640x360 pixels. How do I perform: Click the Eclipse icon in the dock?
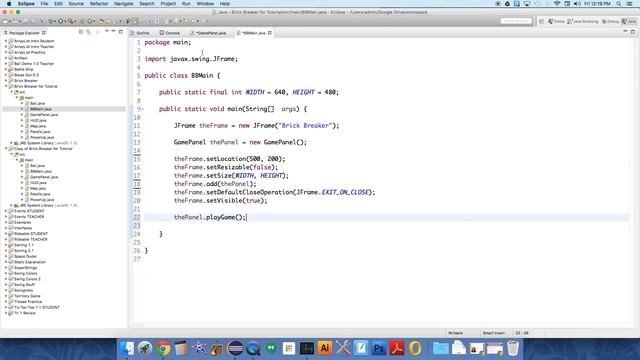235,348
